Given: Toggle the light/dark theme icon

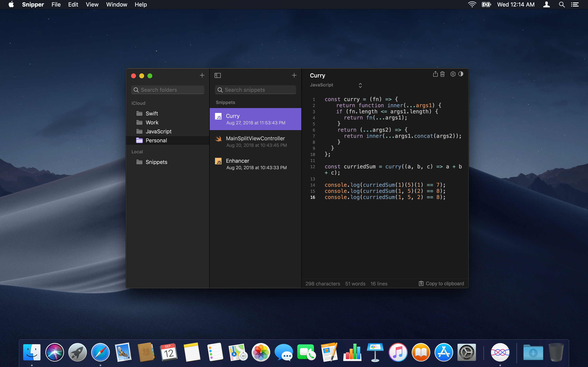Looking at the screenshot, I should tap(461, 74).
